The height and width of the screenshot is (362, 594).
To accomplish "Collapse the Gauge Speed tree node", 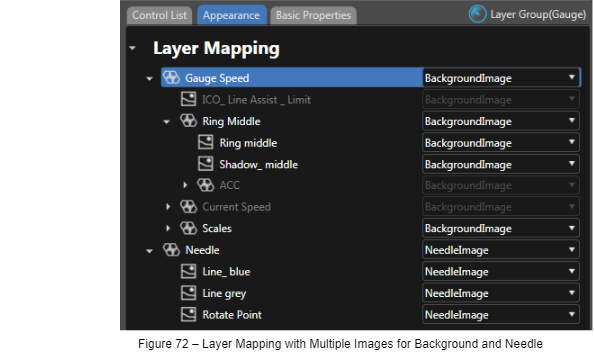I will [149, 79].
